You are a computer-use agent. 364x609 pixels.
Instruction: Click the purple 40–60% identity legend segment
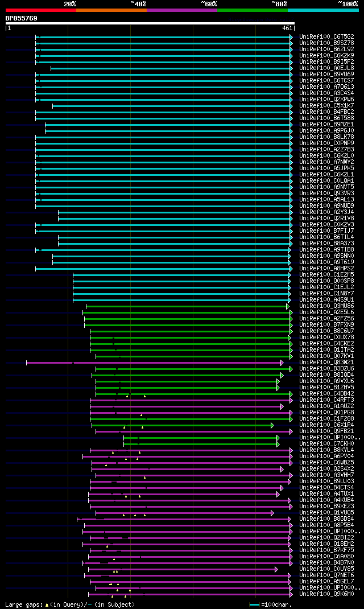tap(182, 10)
